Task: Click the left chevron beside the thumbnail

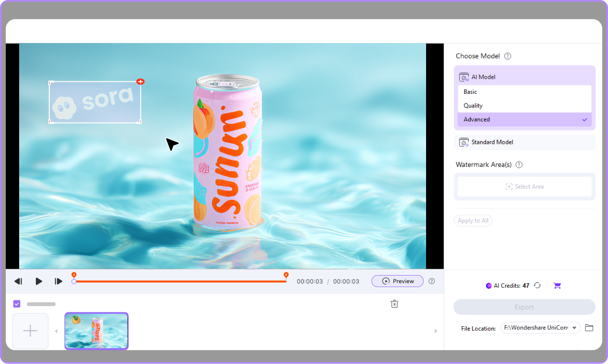Action: click(56, 331)
